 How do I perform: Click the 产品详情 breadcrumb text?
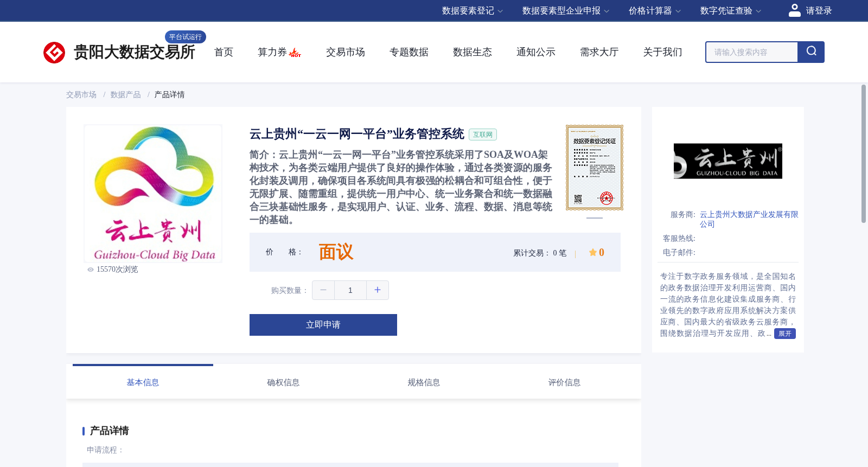click(x=170, y=95)
